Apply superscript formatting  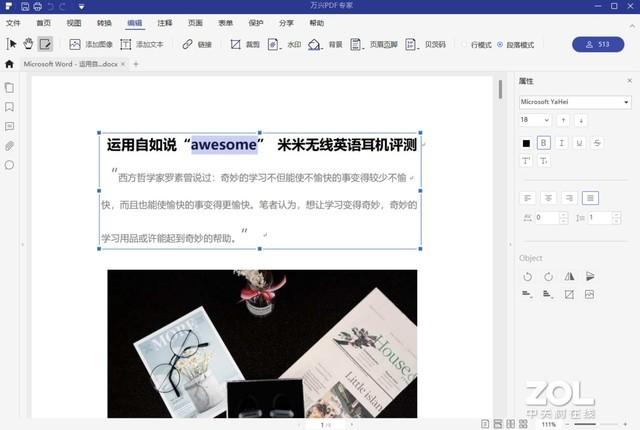click(x=526, y=161)
